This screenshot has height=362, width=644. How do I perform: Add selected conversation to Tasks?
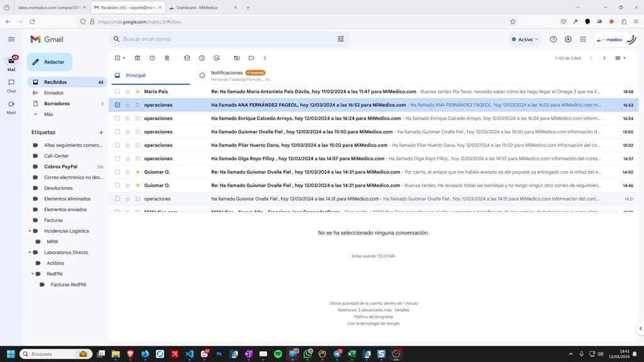coord(217,58)
